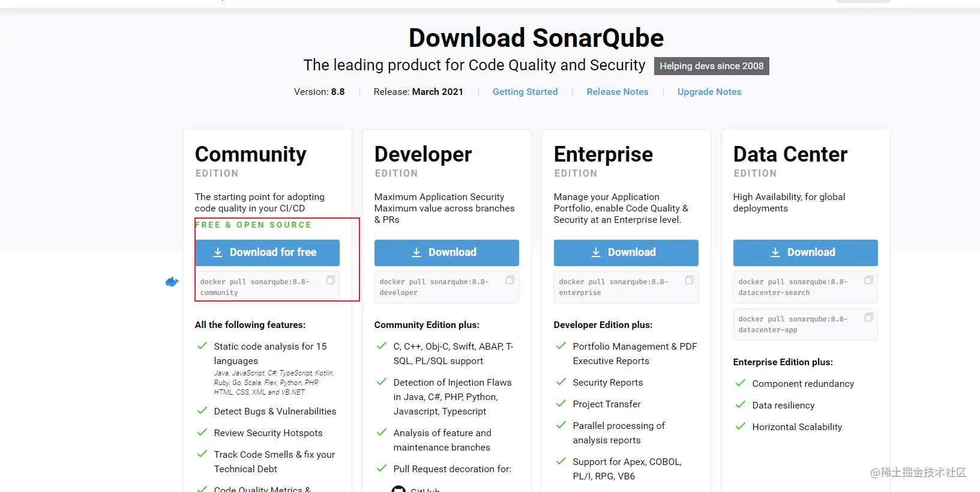
Task: Click the 'Developer' edition title
Action: coord(423,154)
